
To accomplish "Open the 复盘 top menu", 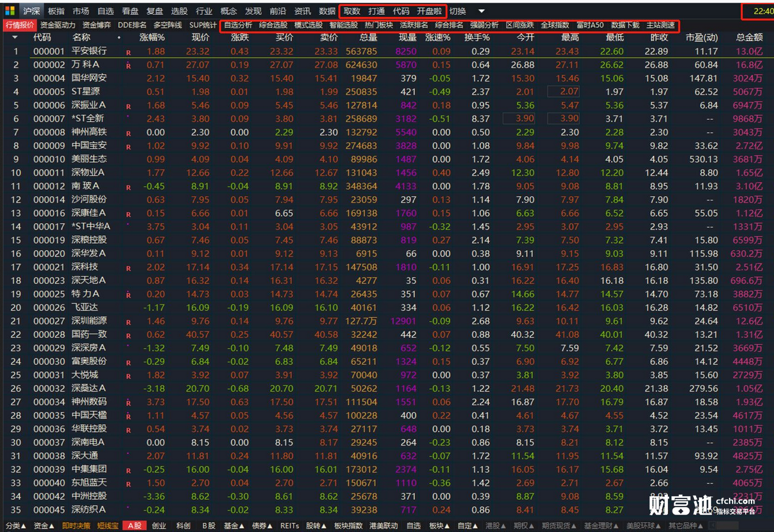I will [154, 11].
